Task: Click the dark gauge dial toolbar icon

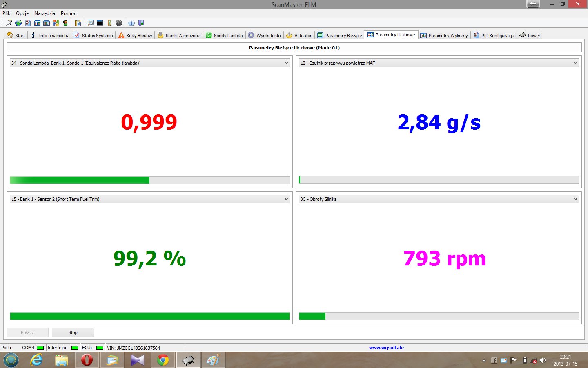Action: (119, 23)
